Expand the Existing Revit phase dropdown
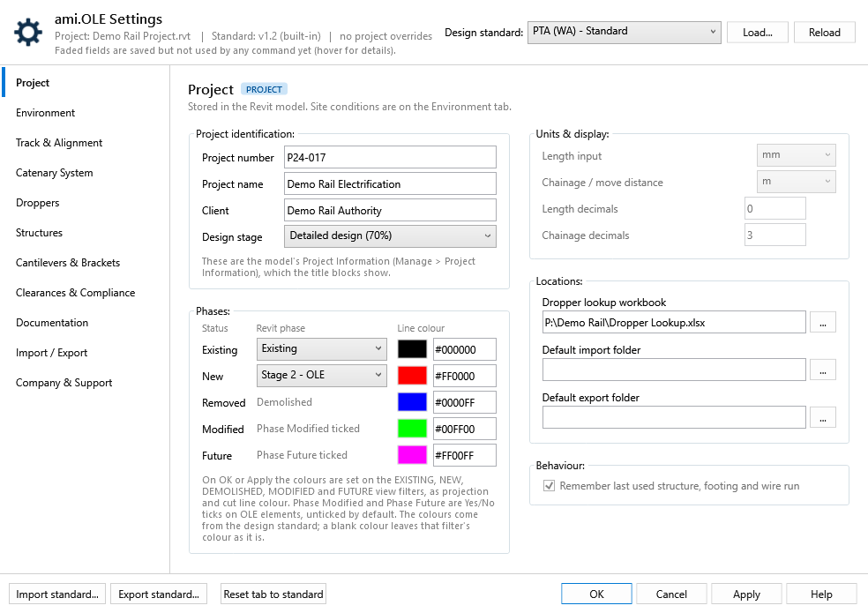This screenshot has width=868, height=613. pyautogui.click(x=322, y=349)
